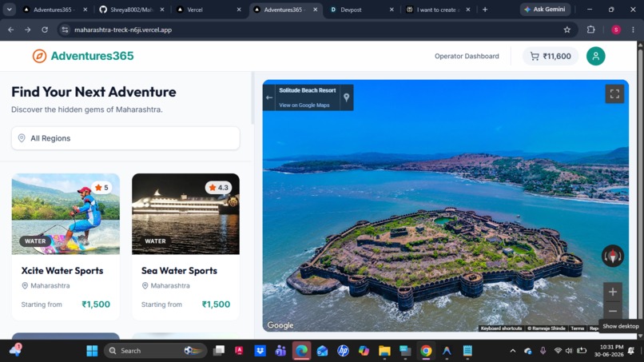This screenshot has width=644, height=362.
Task: Open Google Chrome from the taskbar
Action: (x=426, y=351)
